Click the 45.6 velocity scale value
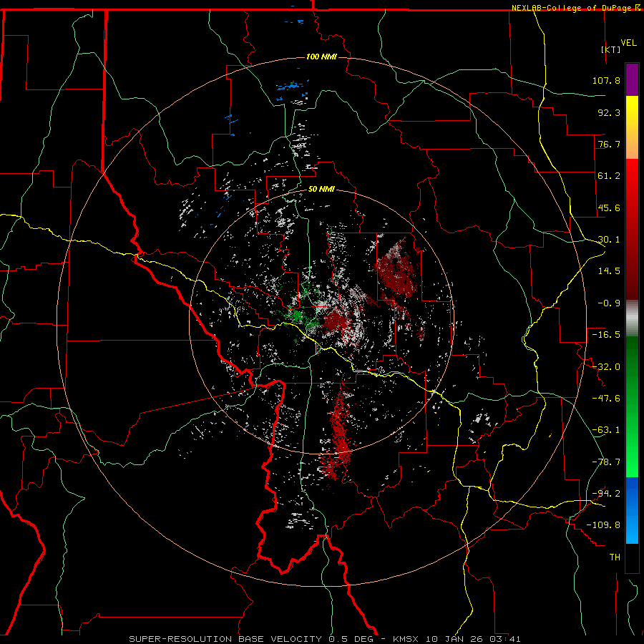Image resolution: width=644 pixels, height=644 pixels. [609, 208]
